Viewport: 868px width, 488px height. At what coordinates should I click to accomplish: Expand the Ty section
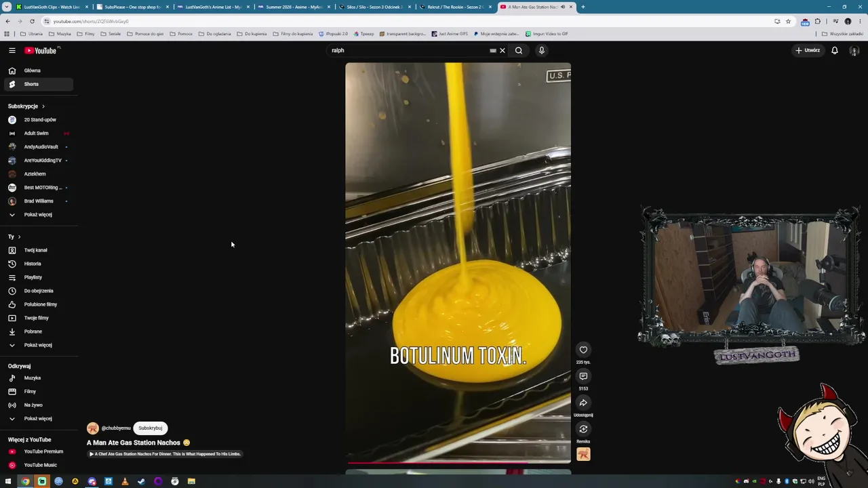[x=14, y=237]
